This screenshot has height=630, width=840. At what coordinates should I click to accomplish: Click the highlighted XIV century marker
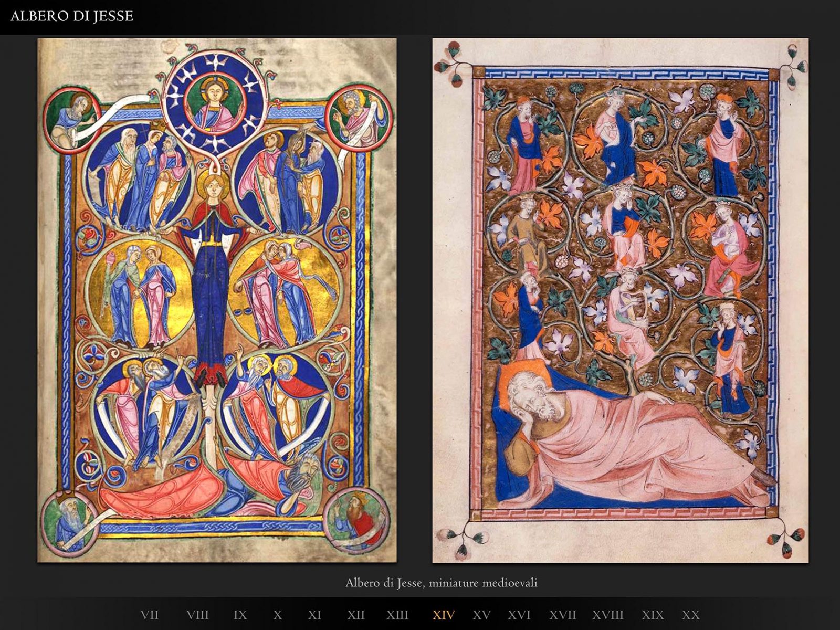click(444, 615)
